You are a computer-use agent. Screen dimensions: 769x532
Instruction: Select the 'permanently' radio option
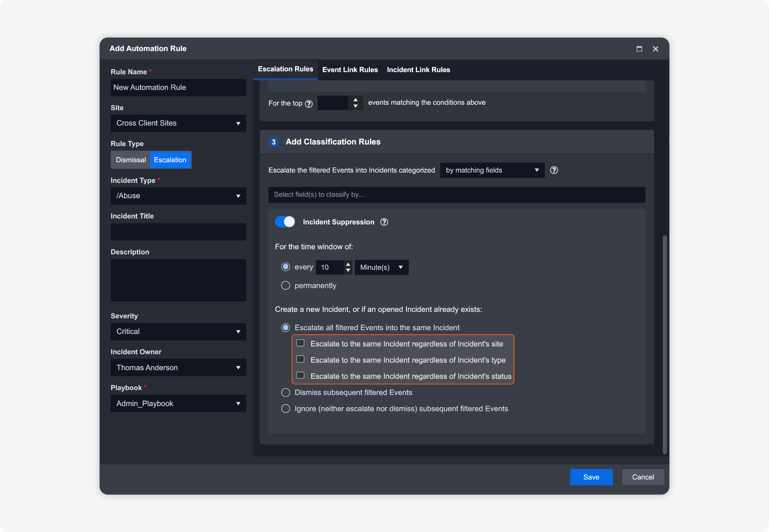pos(286,286)
